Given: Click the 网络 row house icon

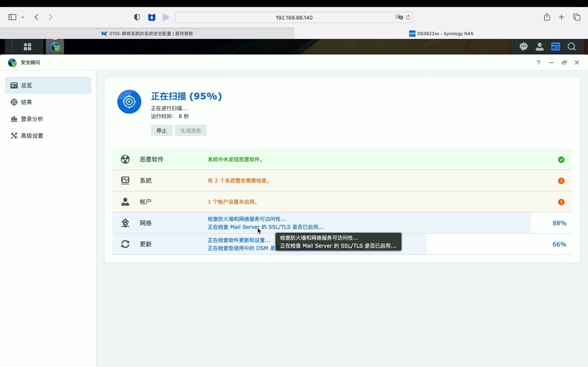Looking at the screenshot, I should (125, 223).
